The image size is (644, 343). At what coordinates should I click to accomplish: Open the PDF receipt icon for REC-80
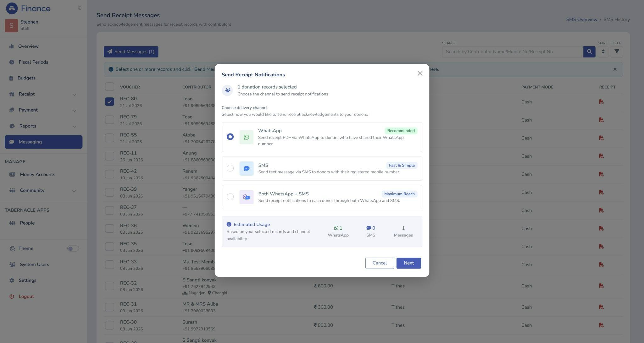[x=601, y=102]
